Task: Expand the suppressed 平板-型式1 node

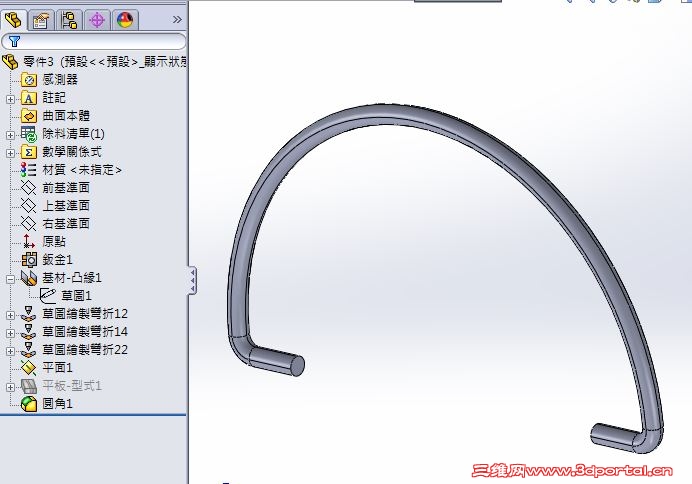Action: (10, 387)
